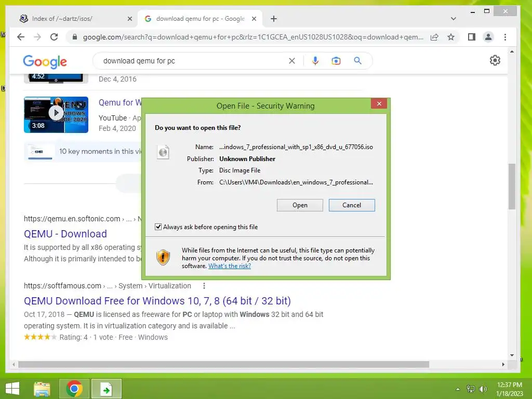Screen dimensions: 532x399
Task: Close the 'Index of /~dartz/isos/' tab
Action: (129, 19)
